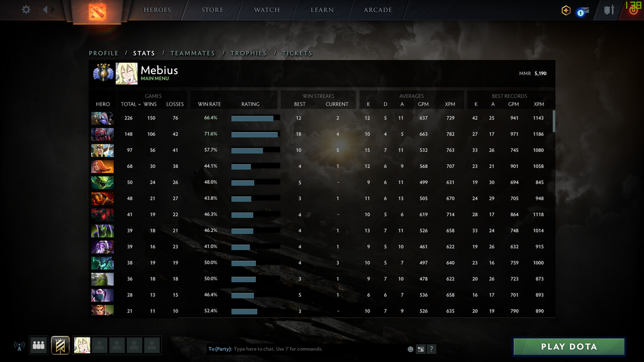Sort by Best win streak column

click(x=300, y=104)
